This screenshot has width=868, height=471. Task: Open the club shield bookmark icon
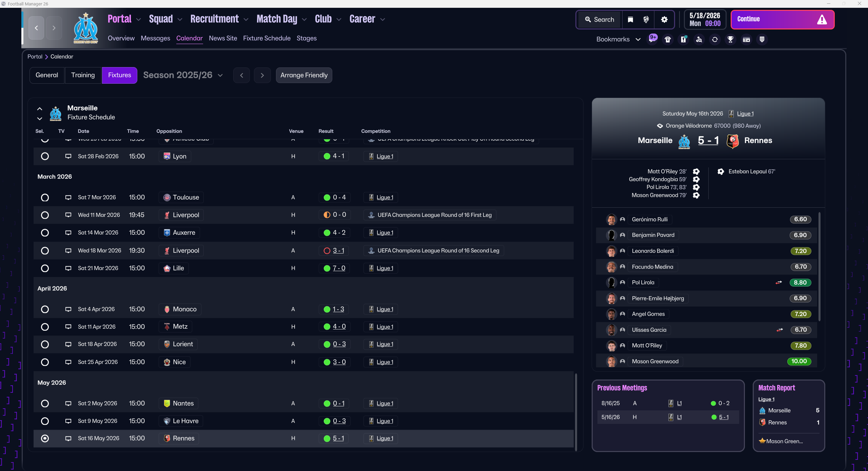(x=762, y=40)
